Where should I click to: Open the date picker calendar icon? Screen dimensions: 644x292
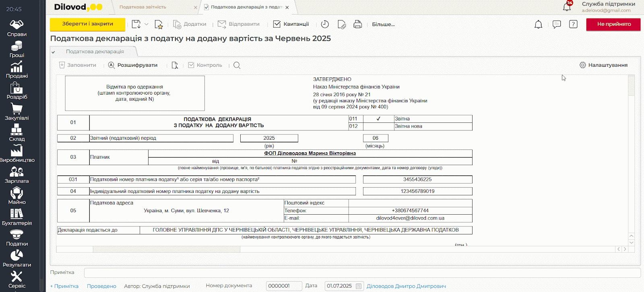[x=359, y=286]
